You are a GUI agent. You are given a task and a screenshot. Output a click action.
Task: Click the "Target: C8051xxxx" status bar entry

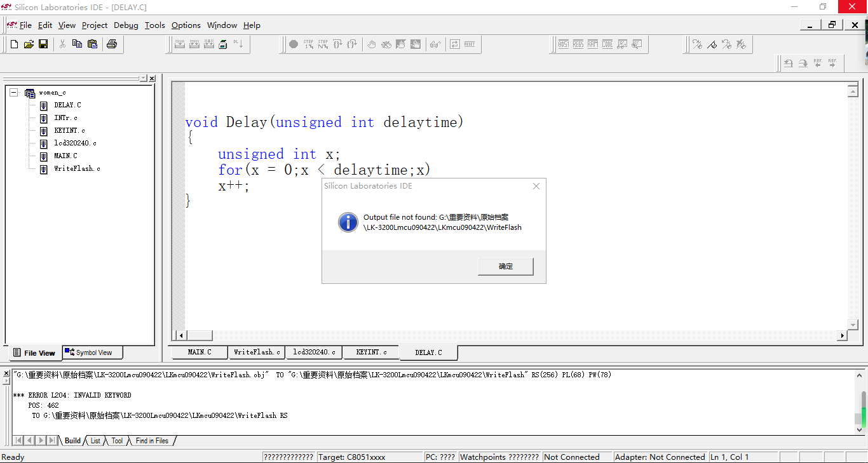pyautogui.click(x=370, y=457)
